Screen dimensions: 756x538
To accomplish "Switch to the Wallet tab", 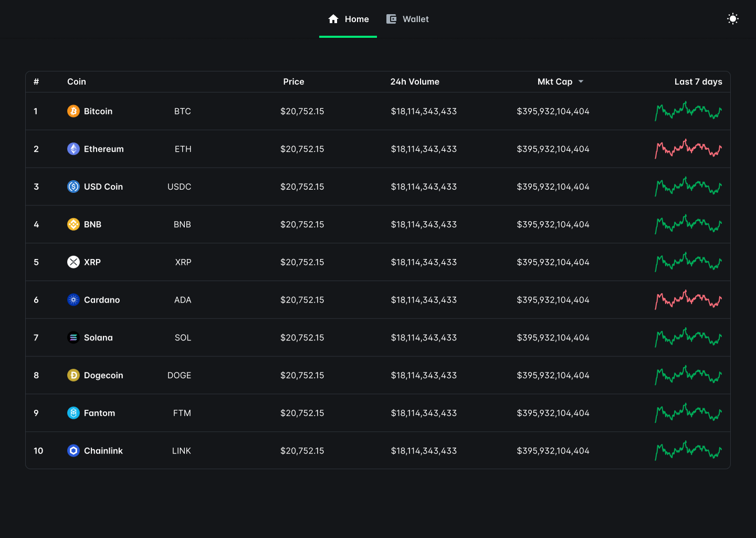I will click(x=407, y=19).
